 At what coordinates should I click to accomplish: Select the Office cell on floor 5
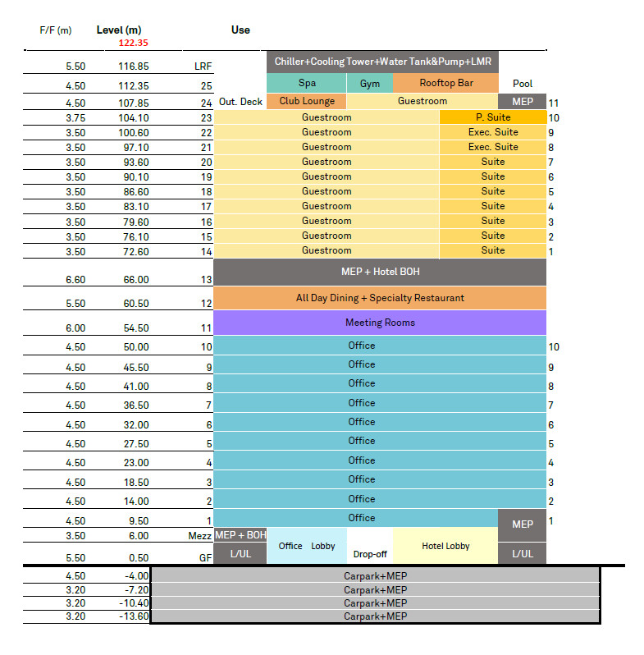(x=380, y=441)
